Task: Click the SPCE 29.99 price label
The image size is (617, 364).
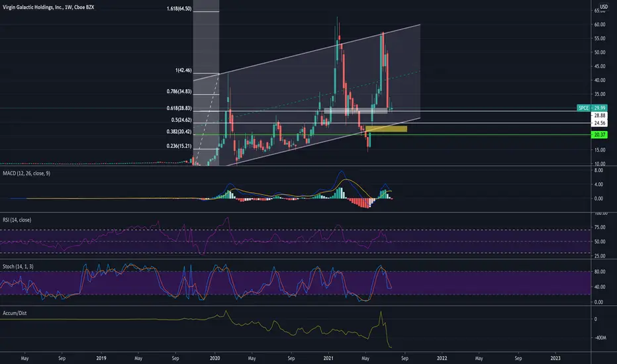Action: click(x=592, y=108)
